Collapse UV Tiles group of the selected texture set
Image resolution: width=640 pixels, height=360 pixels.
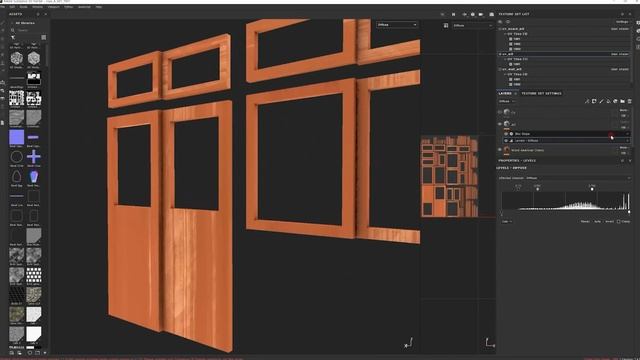coord(505,59)
